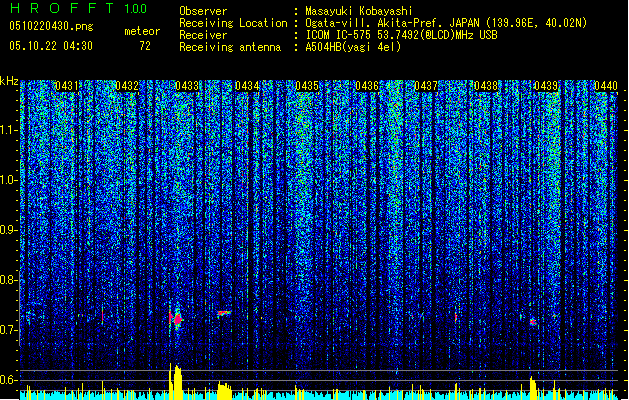This screenshot has height=400, width=629.
Task: Click the Observer label
Action: pyautogui.click(x=203, y=11)
